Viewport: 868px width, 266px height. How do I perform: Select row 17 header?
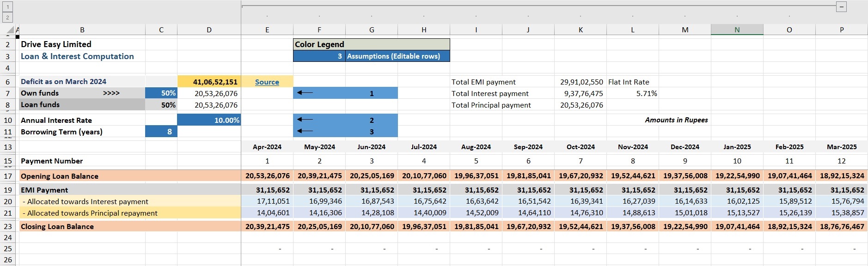click(8, 176)
